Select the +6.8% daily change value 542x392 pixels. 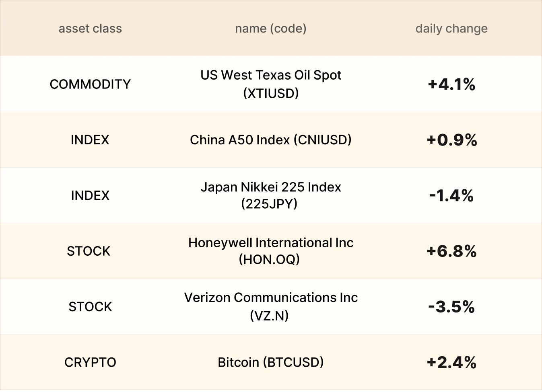coord(451,251)
